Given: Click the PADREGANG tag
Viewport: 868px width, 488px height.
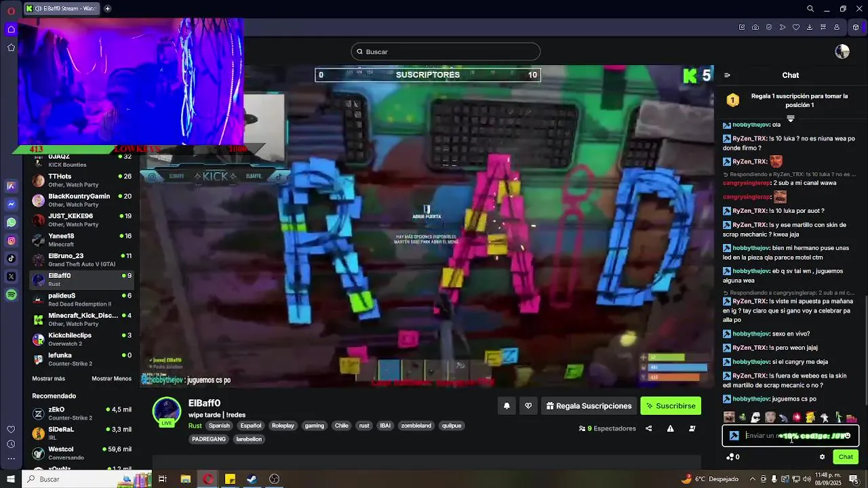Looking at the screenshot, I should coord(209,439).
